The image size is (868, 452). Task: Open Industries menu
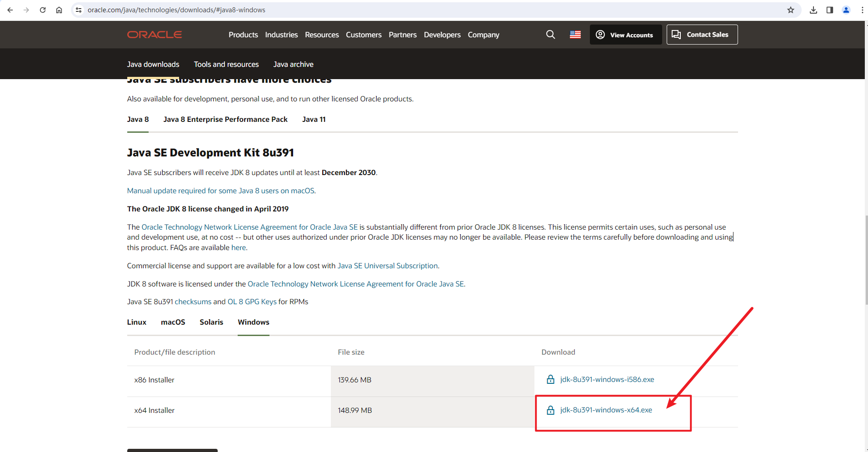click(x=281, y=35)
